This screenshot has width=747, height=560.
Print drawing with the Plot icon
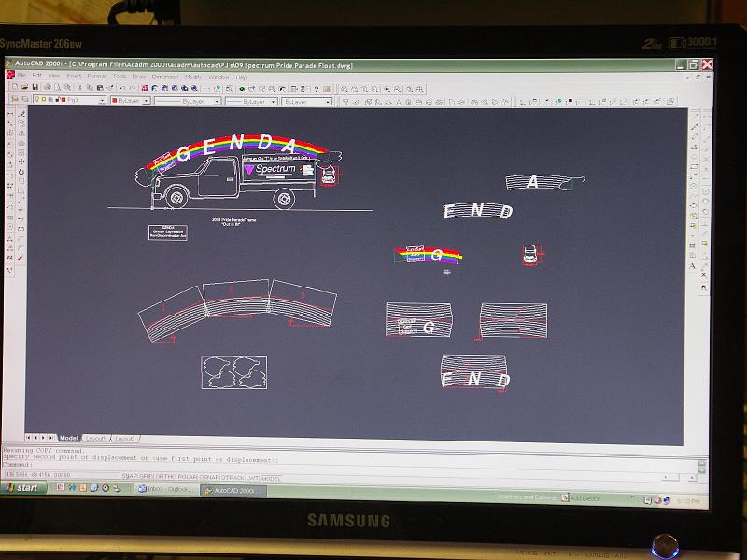tap(48, 87)
